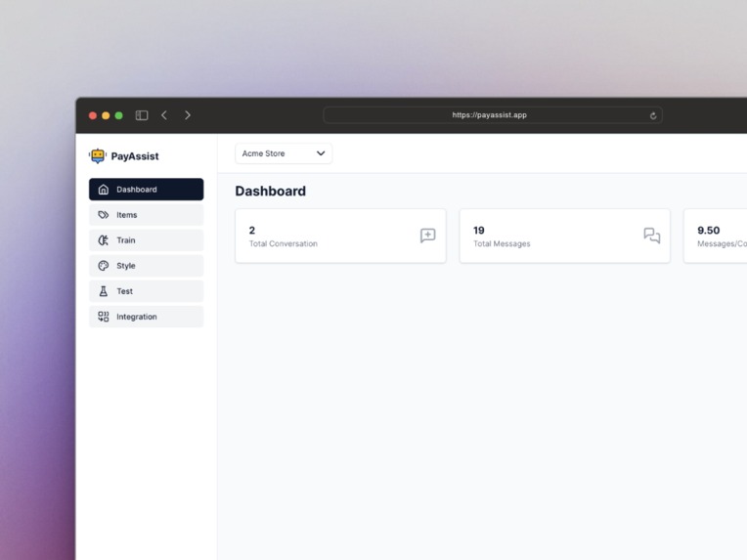The width and height of the screenshot is (747, 560).
Task: Maximize the window with the green button
Action: tap(119, 115)
